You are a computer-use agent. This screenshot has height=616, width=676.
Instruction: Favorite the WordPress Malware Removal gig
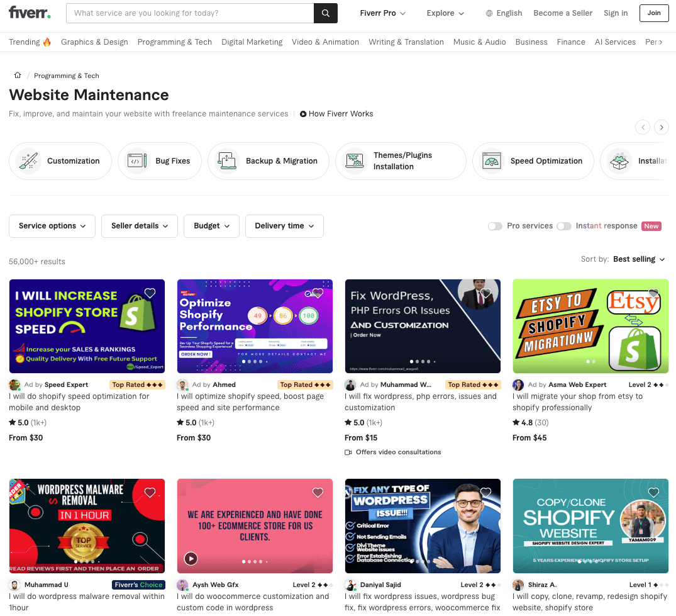click(150, 493)
